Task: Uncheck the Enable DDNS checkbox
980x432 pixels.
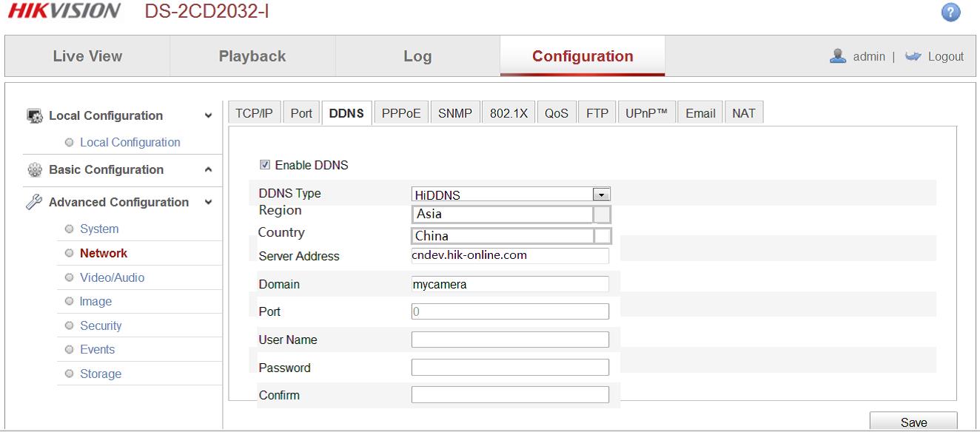Action: (x=265, y=165)
